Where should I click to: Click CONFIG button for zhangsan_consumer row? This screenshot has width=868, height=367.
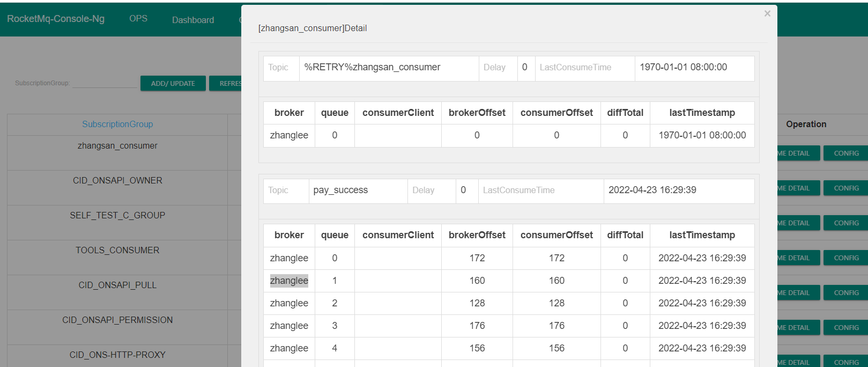click(x=846, y=153)
